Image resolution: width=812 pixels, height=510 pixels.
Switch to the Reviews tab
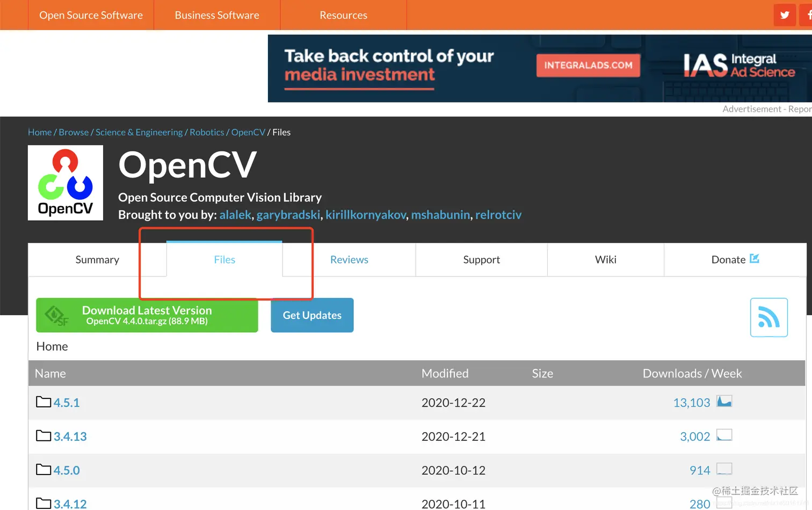coord(349,260)
